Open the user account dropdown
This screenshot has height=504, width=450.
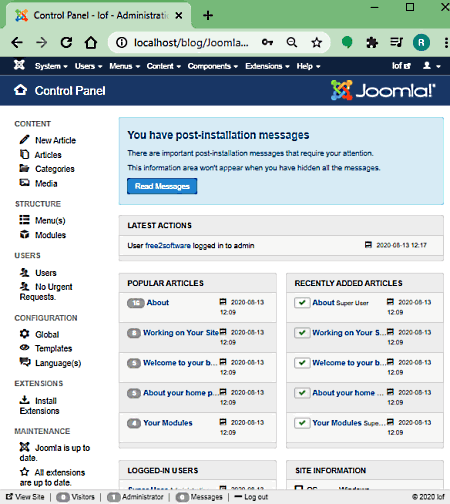[432, 66]
